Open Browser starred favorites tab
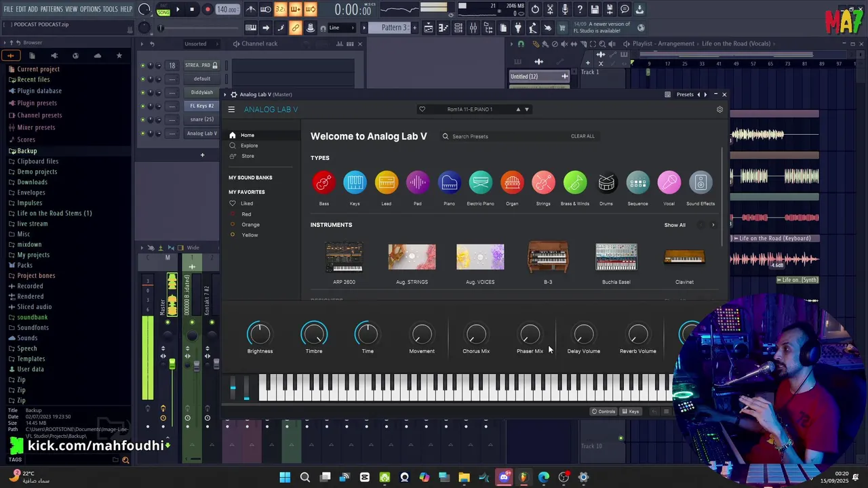Image resolution: width=868 pixels, height=488 pixels. click(119, 56)
